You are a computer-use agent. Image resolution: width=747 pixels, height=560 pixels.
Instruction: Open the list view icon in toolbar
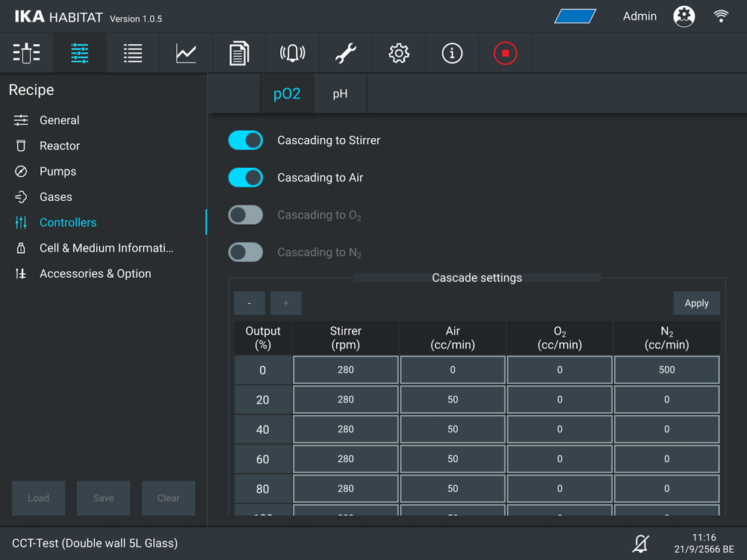click(133, 53)
